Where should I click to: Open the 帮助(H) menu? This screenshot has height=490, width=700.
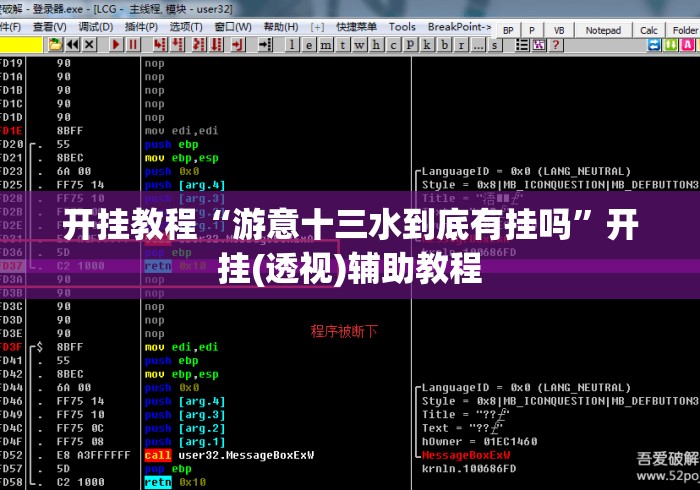click(x=281, y=27)
